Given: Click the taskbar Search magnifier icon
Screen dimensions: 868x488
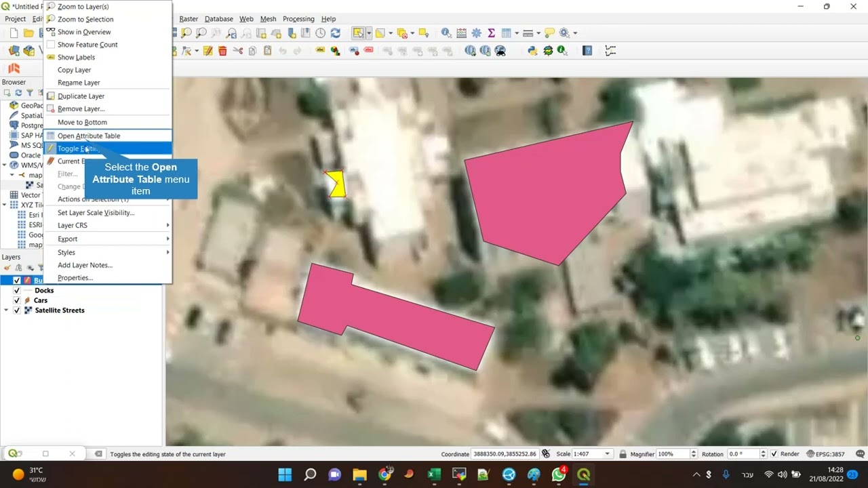Looking at the screenshot, I should (x=310, y=474).
